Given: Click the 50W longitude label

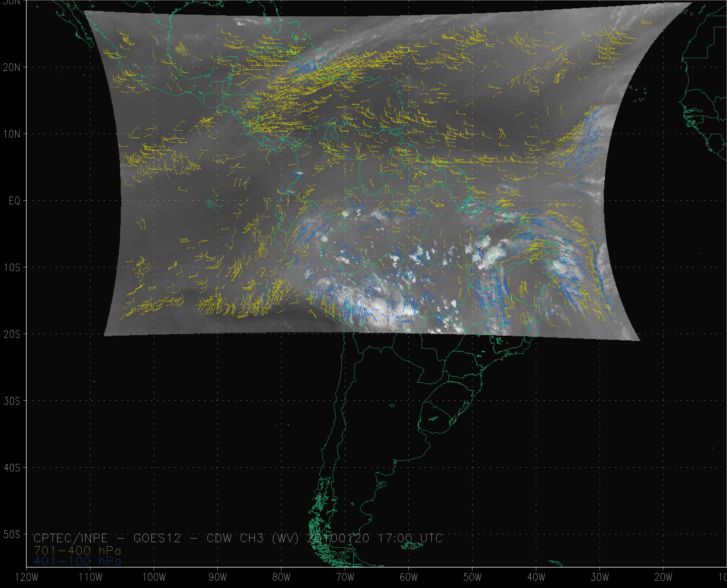Looking at the screenshot, I should point(472,577).
